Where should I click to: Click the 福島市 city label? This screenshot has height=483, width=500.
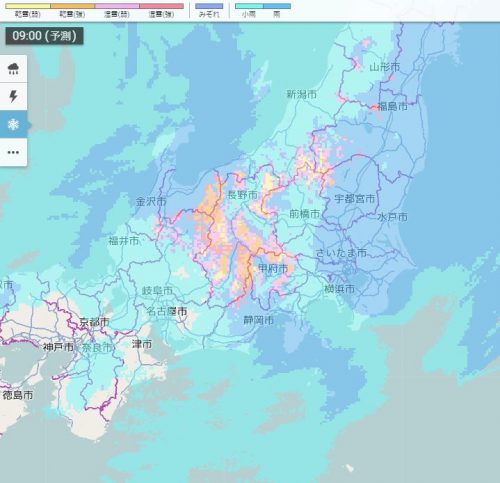coord(392,106)
